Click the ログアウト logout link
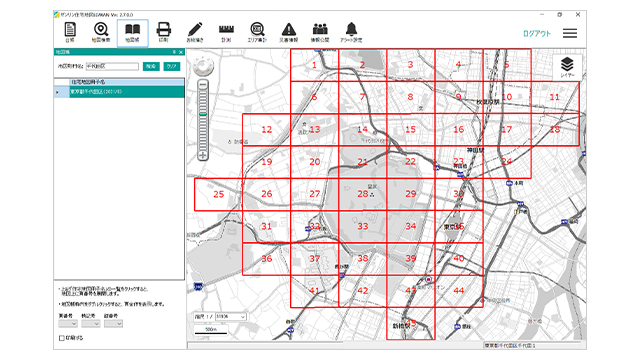 click(x=537, y=33)
